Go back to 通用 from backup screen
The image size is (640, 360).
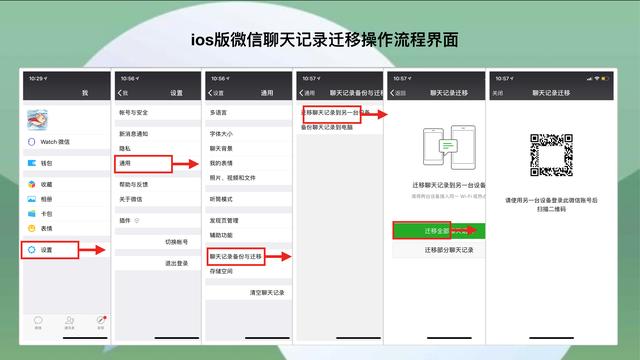(307, 93)
